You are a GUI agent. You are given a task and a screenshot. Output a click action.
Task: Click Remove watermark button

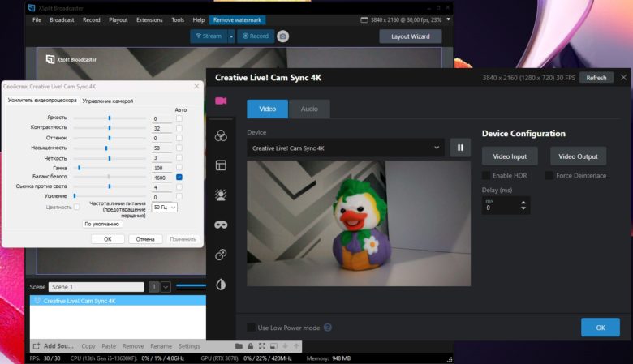(x=237, y=19)
